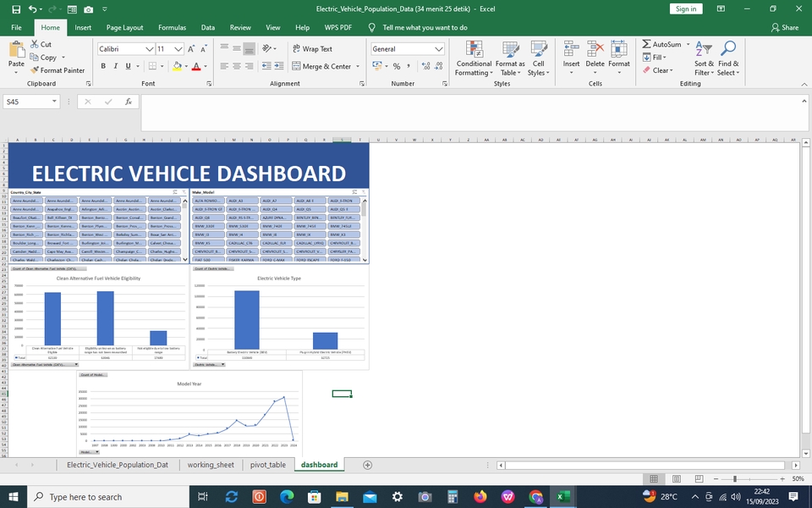This screenshot has height=508, width=812.
Task: Open the General number format dropdown
Action: [439, 49]
